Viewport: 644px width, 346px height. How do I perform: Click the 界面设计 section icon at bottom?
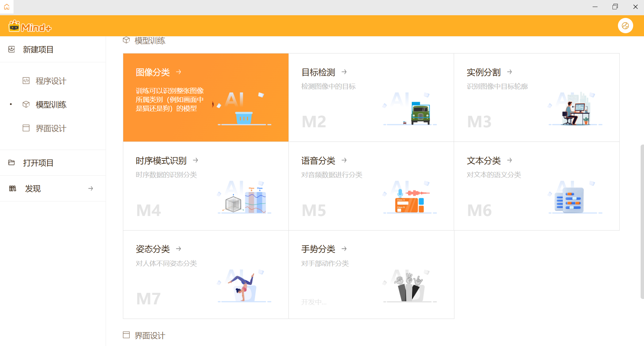126,334
